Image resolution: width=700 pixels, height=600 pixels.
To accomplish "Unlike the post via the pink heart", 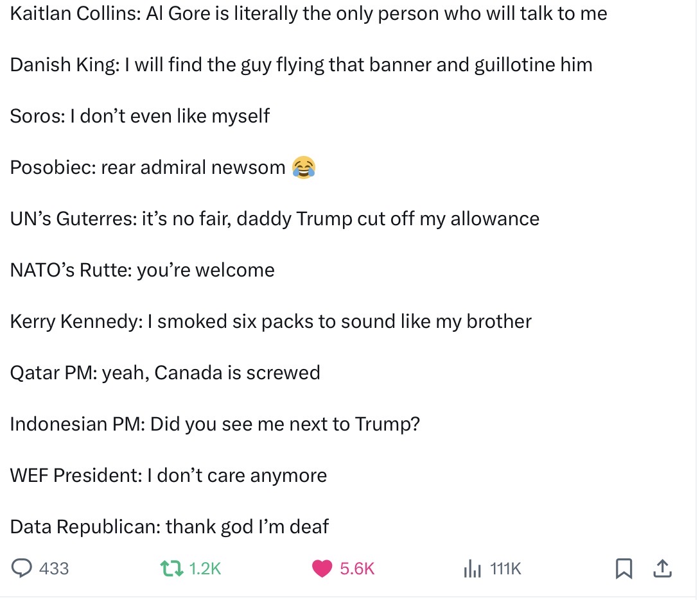I will (x=323, y=569).
